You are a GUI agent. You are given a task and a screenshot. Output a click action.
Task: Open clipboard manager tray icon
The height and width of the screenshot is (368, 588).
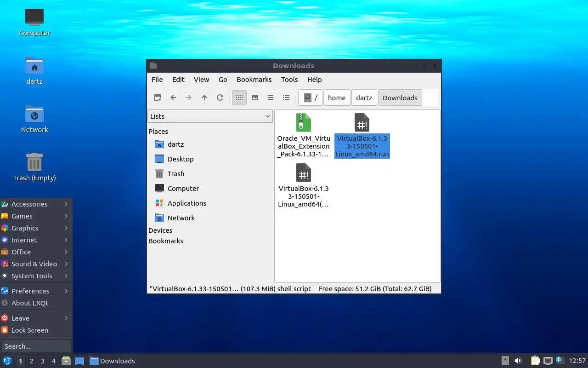click(x=536, y=361)
